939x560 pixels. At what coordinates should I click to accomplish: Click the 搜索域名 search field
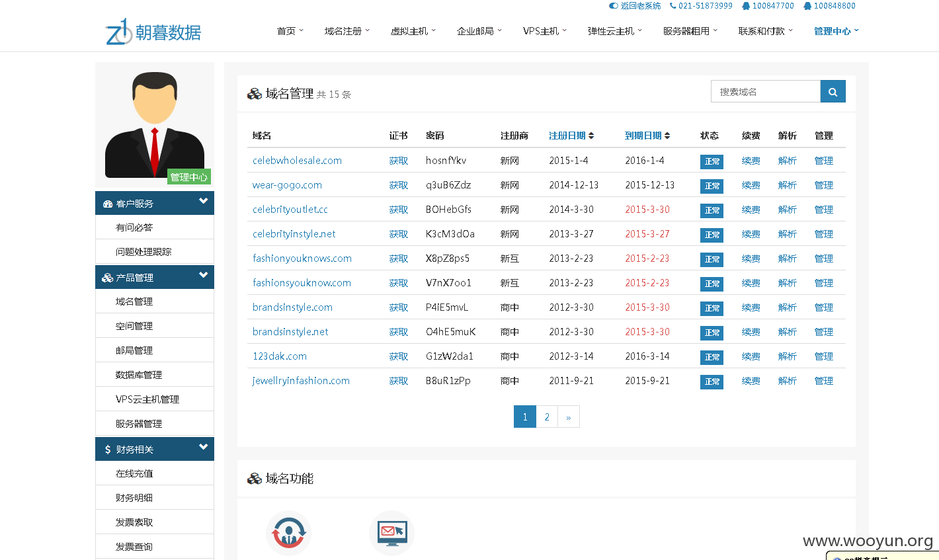(x=766, y=91)
